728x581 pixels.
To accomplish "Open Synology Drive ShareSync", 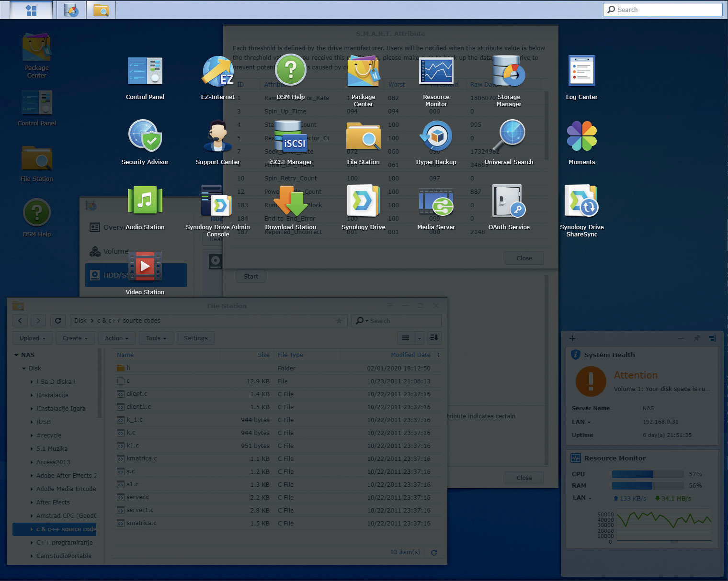I will (581, 202).
